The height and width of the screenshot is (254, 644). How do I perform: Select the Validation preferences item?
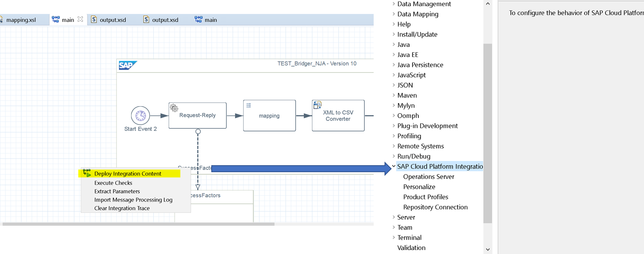click(411, 247)
